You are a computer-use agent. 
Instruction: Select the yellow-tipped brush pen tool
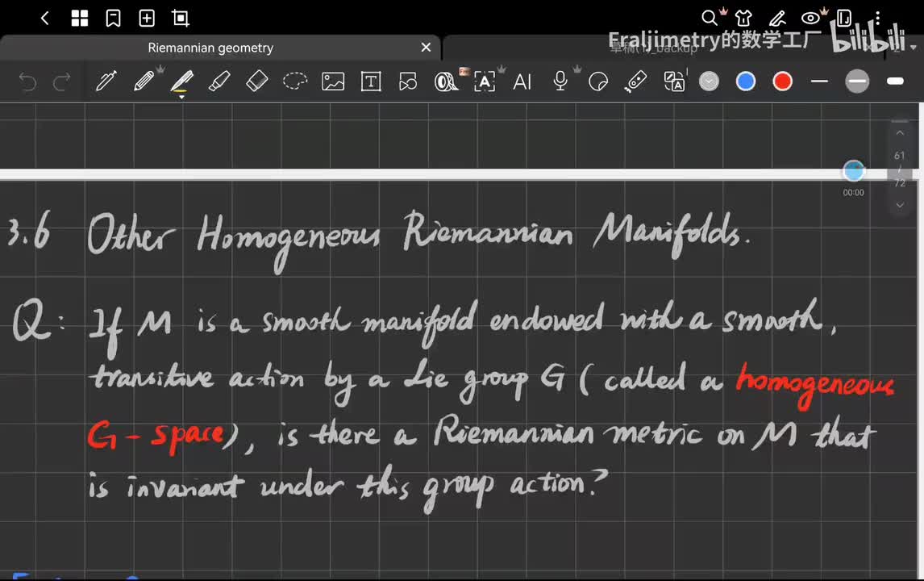tap(181, 82)
